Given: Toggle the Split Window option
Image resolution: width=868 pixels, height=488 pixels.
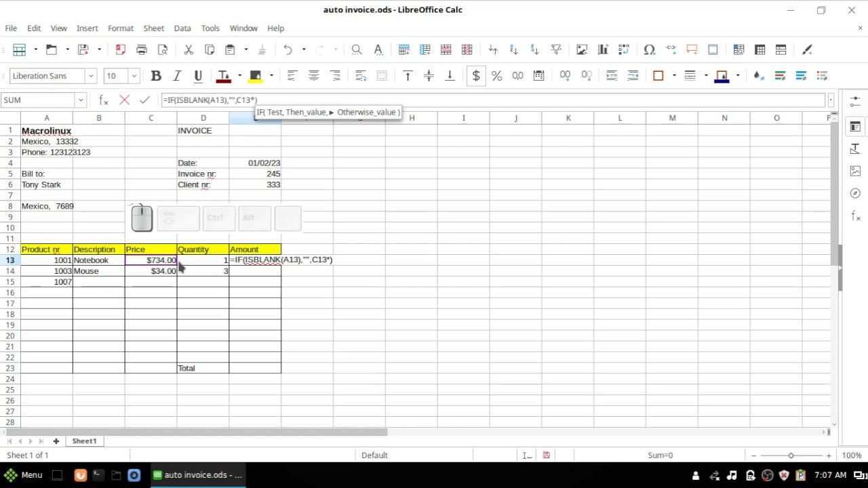Looking at the screenshot, I should (781, 49).
